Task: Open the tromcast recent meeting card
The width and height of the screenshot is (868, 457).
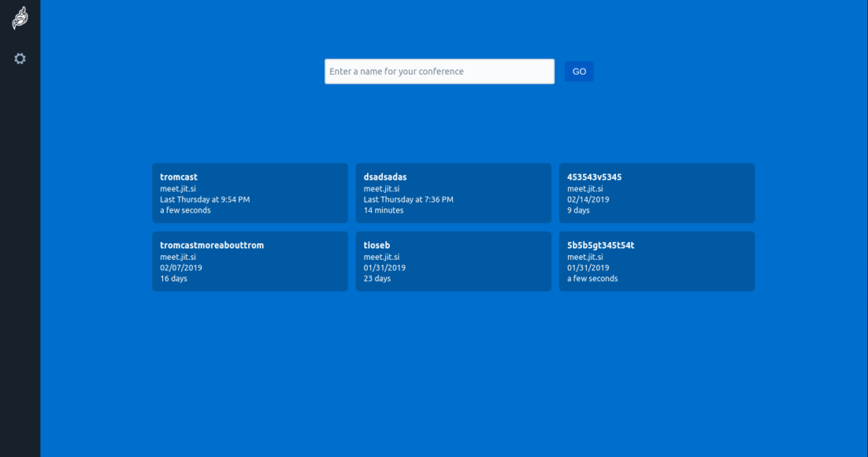Action: pos(250,193)
